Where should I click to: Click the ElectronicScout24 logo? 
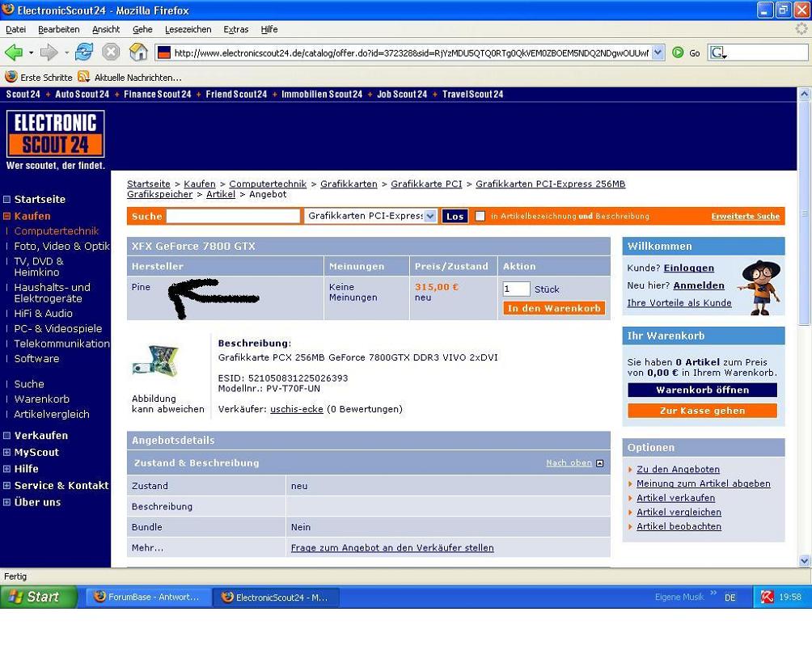tap(56, 133)
